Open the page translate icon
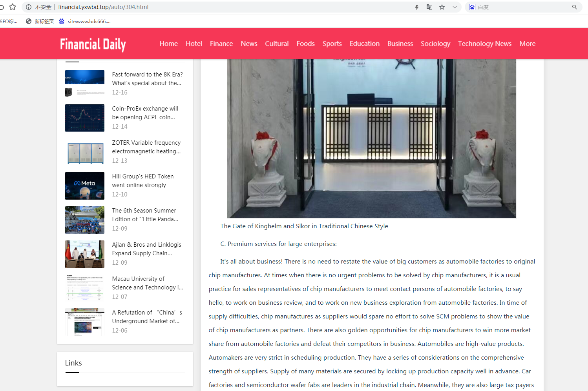588x391 pixels. pos(429,7)
